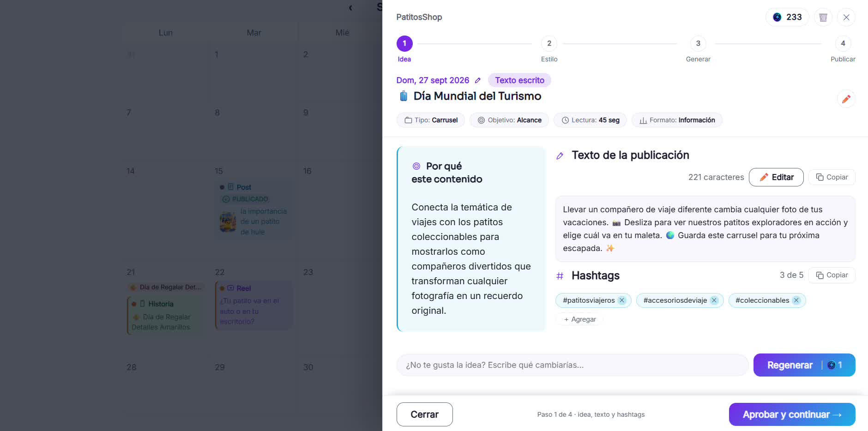The image size is (868, 431).
Task: Remove the #coleccionables hashtag
Action: pyautogui.click(x=796, y=300)
